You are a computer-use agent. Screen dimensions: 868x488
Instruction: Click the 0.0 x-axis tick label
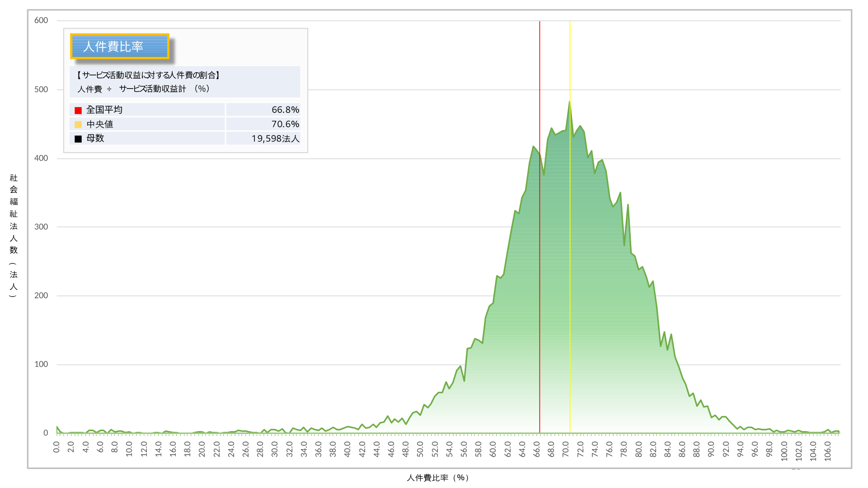point(56,447)
